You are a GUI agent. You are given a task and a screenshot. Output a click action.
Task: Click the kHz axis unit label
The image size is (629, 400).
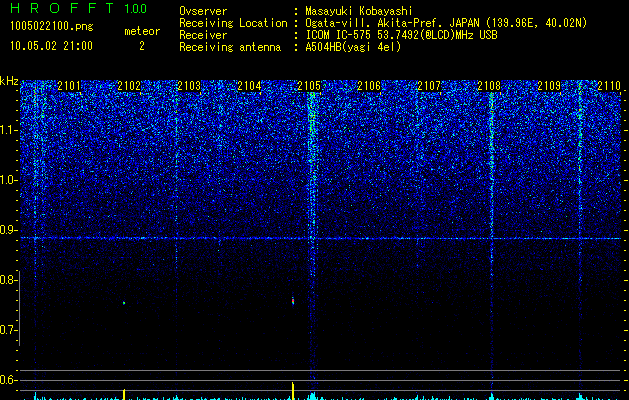pyautogui.click(x=9, y=81)
